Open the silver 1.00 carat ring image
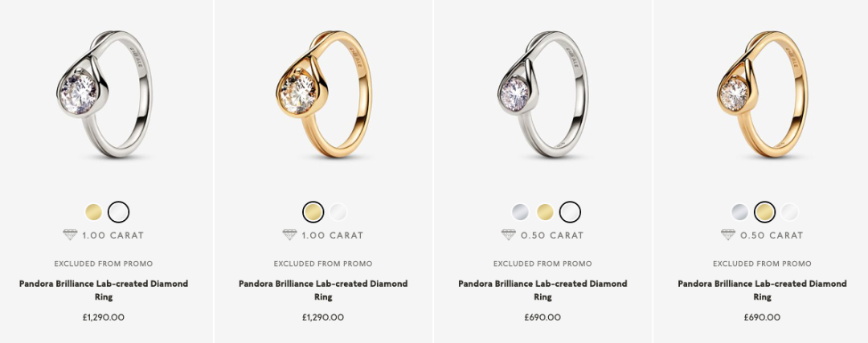The image size is (868, 343). 104,94
